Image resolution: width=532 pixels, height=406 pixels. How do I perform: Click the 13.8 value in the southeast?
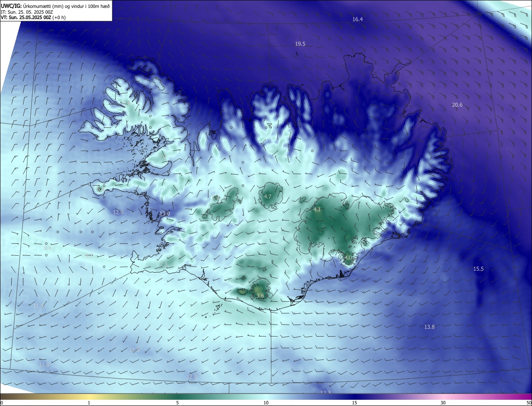[429, 327]
